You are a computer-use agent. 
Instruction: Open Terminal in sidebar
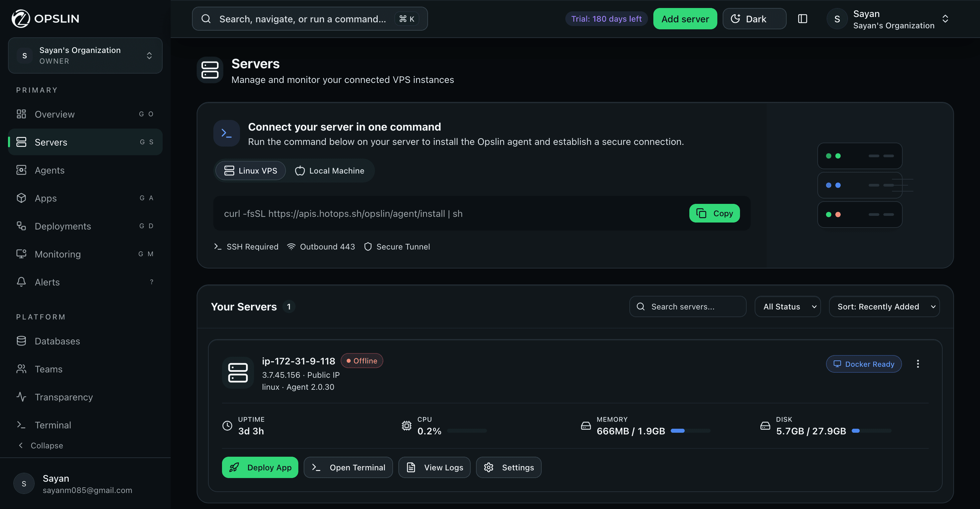85,425
